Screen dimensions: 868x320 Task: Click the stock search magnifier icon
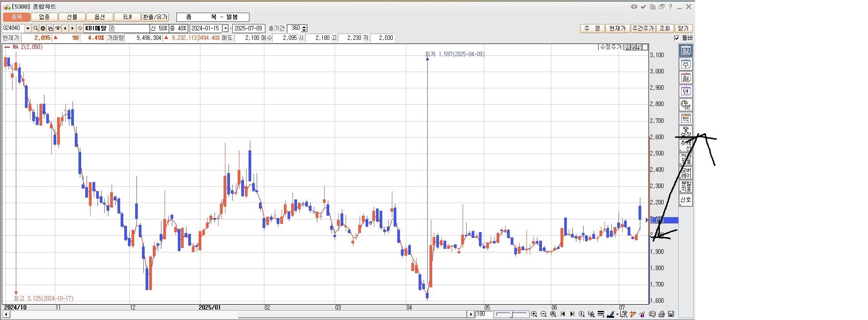point(35,29)
